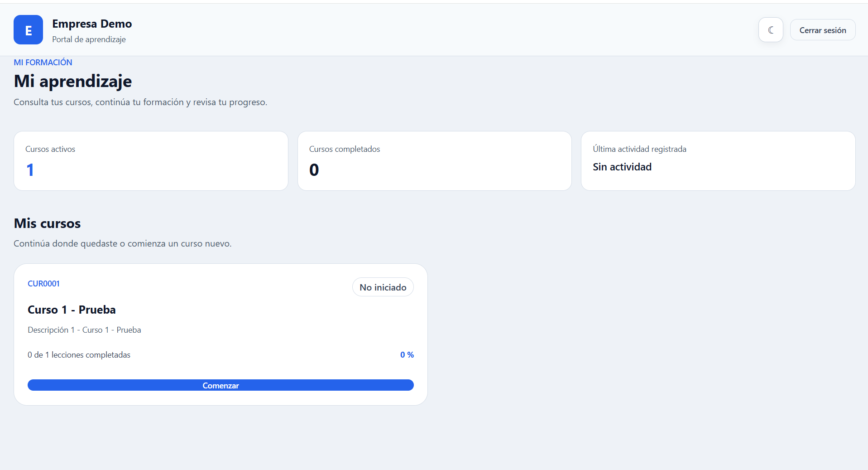Click the MI FORMACIÓN section label
This screenshot has width=868, height=470.
(43, 63)
